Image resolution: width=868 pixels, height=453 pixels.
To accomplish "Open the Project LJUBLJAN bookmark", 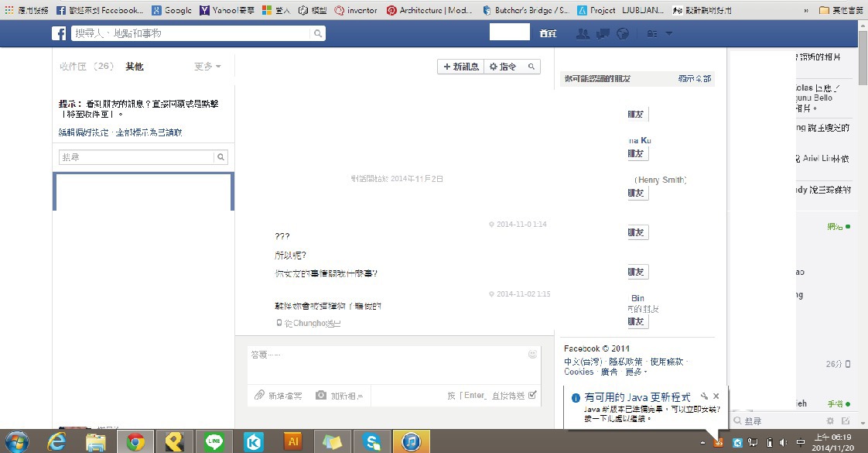I will 620,10.
